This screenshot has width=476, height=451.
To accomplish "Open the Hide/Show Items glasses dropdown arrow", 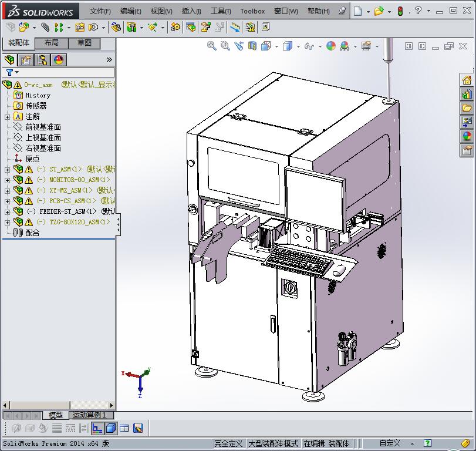I will [x=320, y=47].
